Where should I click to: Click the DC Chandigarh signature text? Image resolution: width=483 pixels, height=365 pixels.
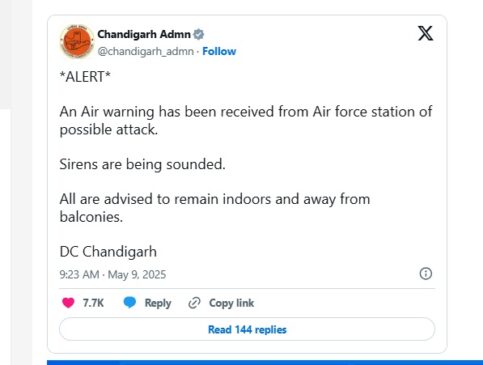108,252
